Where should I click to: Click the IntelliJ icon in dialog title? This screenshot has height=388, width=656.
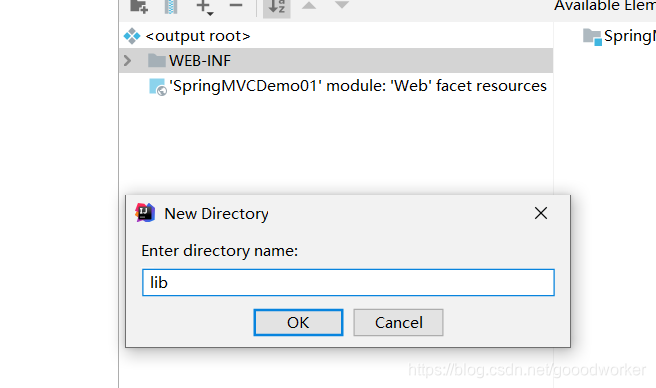tap(145, 213)
